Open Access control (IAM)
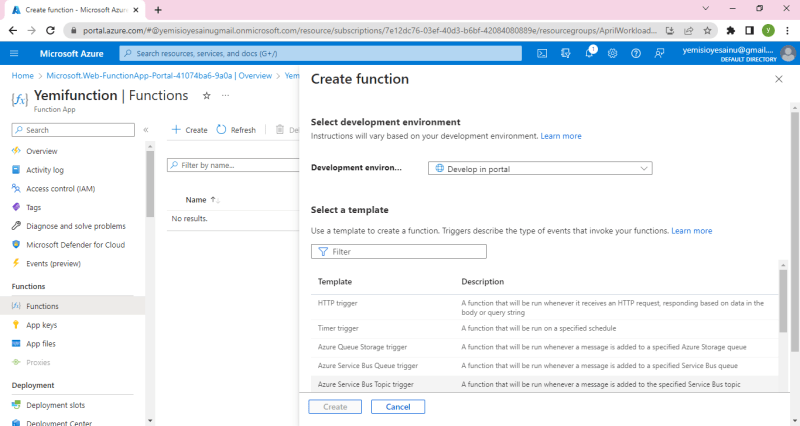Image resolution: width=800 pixels, height=426 pixels. 61,189
